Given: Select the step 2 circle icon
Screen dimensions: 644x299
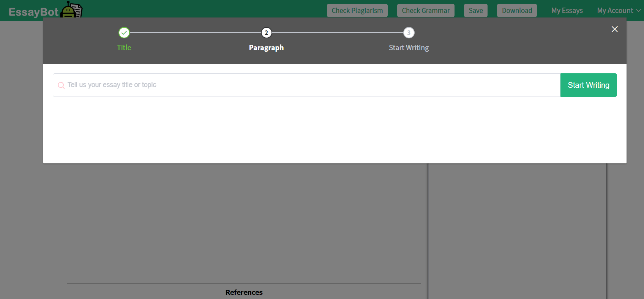Looking at the screenshot, I should click(266, 33).
